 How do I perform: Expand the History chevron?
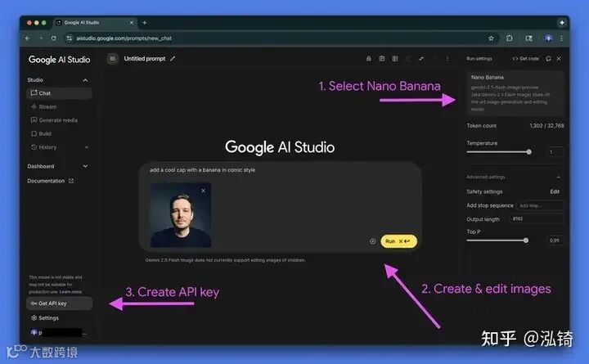coord(87,147)
